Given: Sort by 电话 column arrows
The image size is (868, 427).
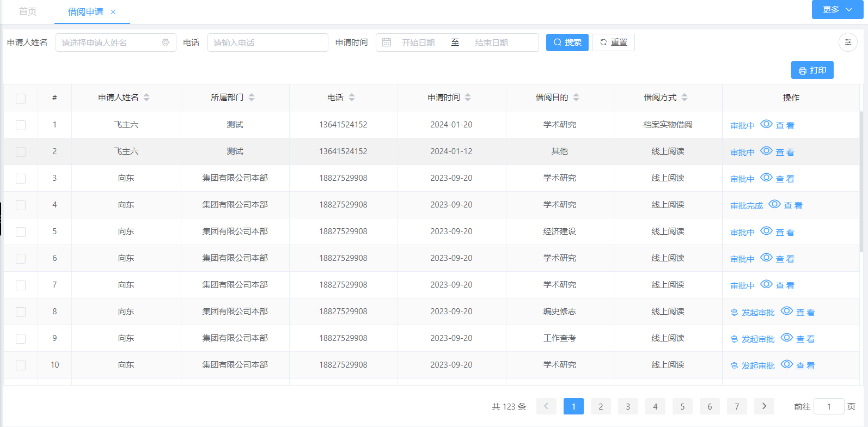Looking at the screenshot, I should 352,97.
